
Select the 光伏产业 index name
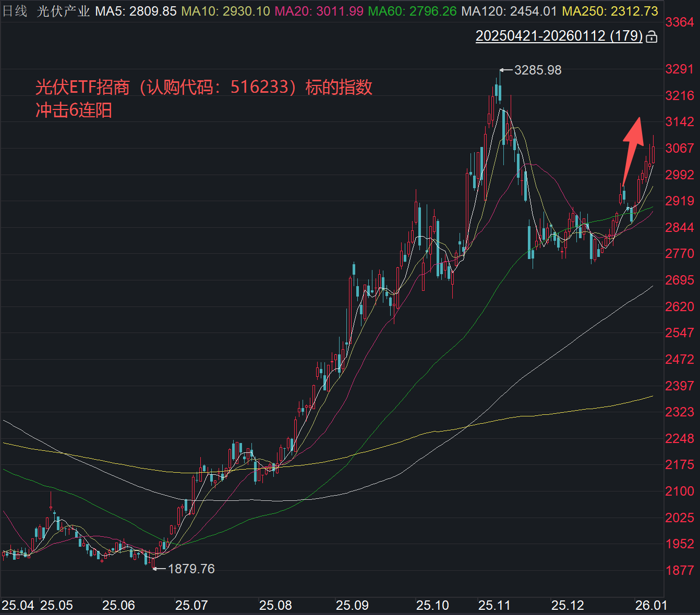(x=62, y=9)
